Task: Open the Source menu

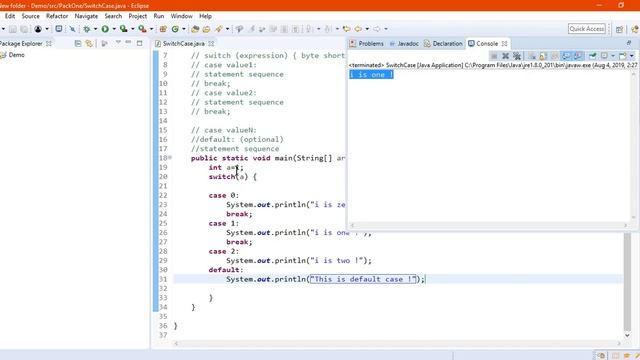Action: pyautogui.click(x=30, y=16)
